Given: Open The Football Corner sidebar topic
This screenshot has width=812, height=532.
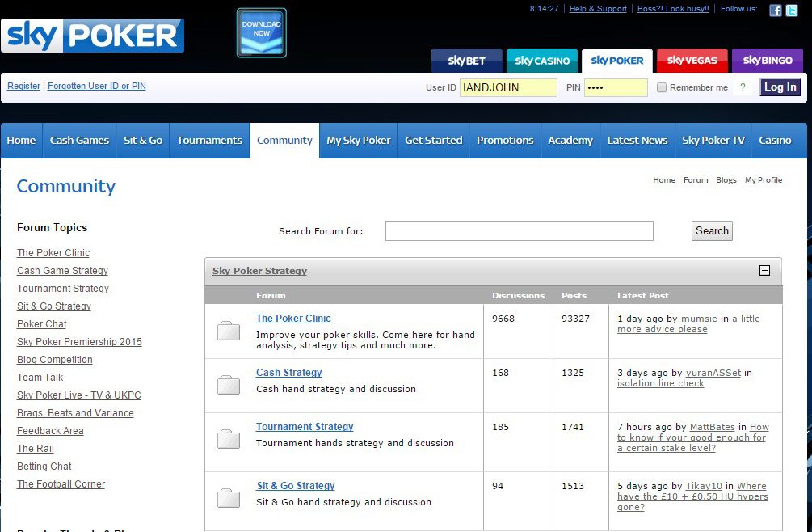Looking at the screenshot, I should point(61,483).
